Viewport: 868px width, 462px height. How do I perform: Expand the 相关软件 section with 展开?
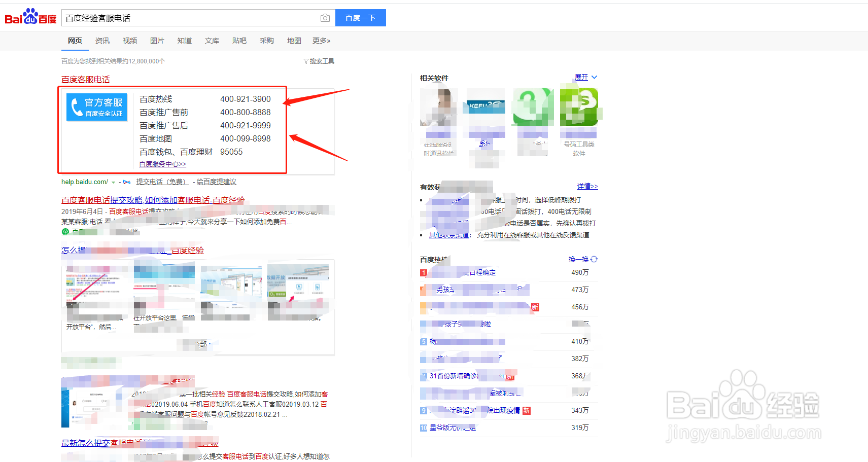pyautogui.click(x=586, y=77)
